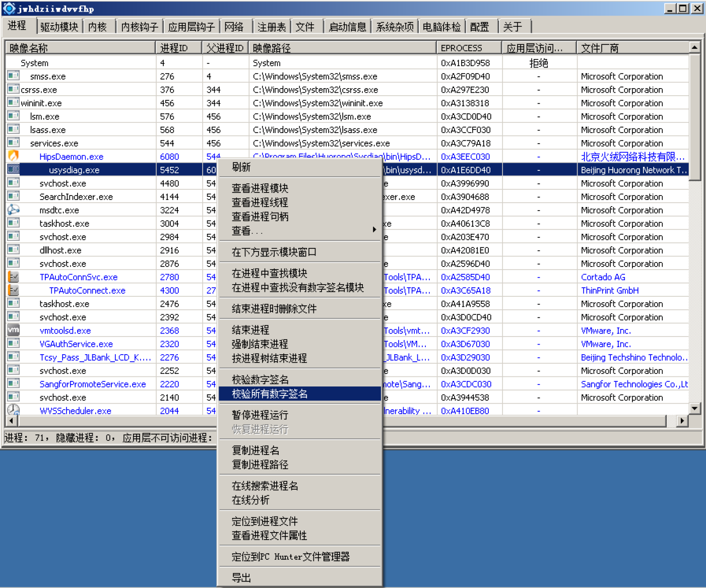Open the 电脑体检 tab
Viewport: 706px width, 588px height.
(x=441, y=27)
